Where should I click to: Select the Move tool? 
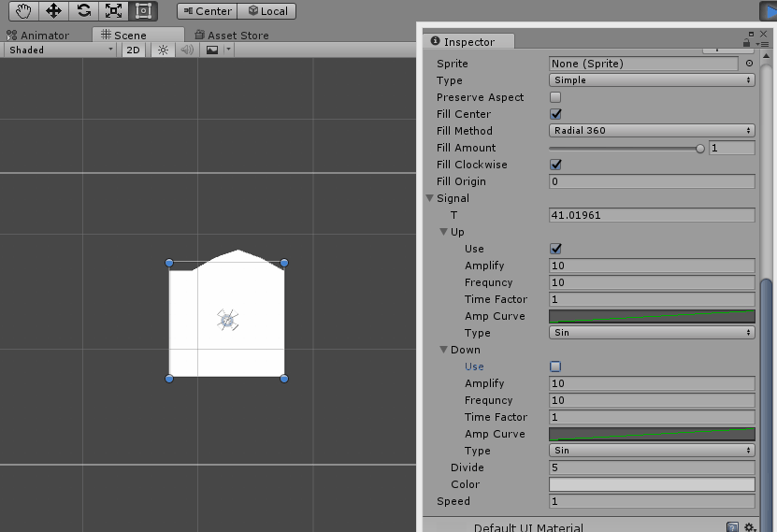[x=53, y=11]
